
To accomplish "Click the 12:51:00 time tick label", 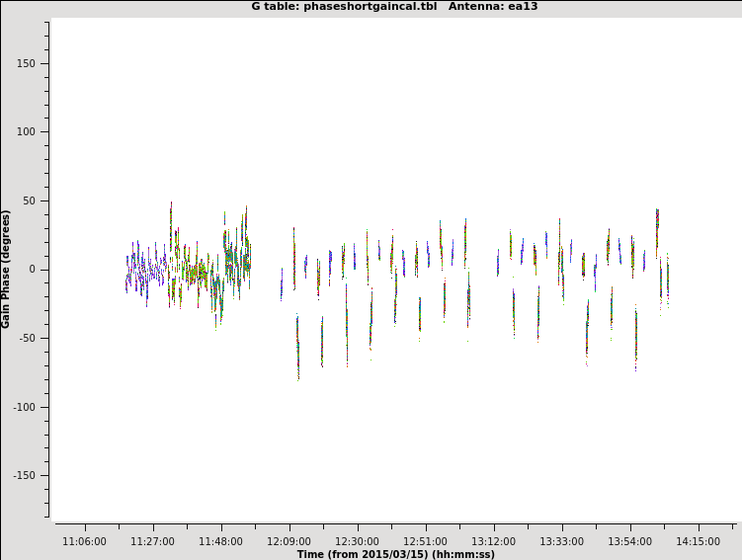I will (425, 541).
